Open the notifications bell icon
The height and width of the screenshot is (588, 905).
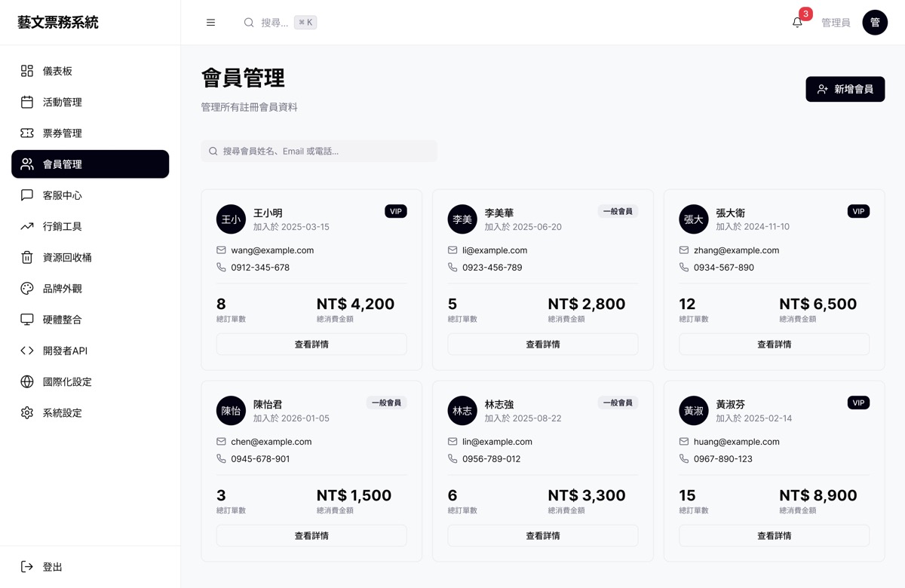click(797, 23)
